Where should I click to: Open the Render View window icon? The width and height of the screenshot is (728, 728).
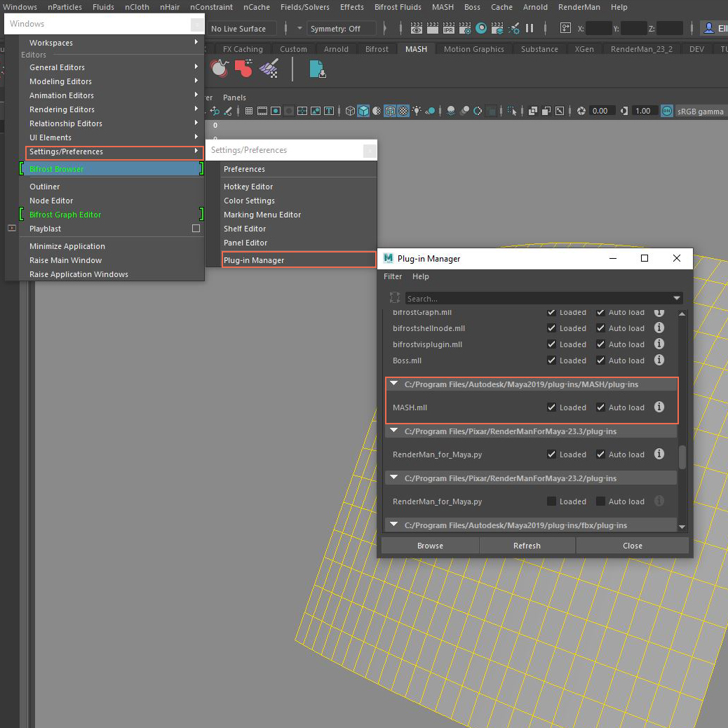tap(416, 28)
